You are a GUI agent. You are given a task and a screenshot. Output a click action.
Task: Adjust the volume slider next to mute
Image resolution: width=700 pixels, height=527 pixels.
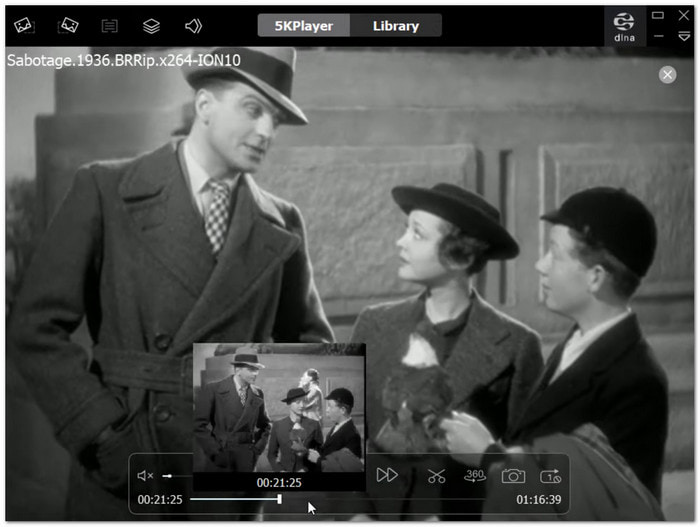click(x=177, y=476)
